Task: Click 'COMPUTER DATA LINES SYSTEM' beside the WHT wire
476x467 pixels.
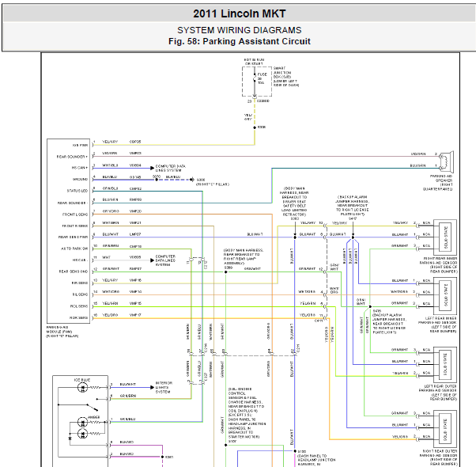Action: (165, 260)
